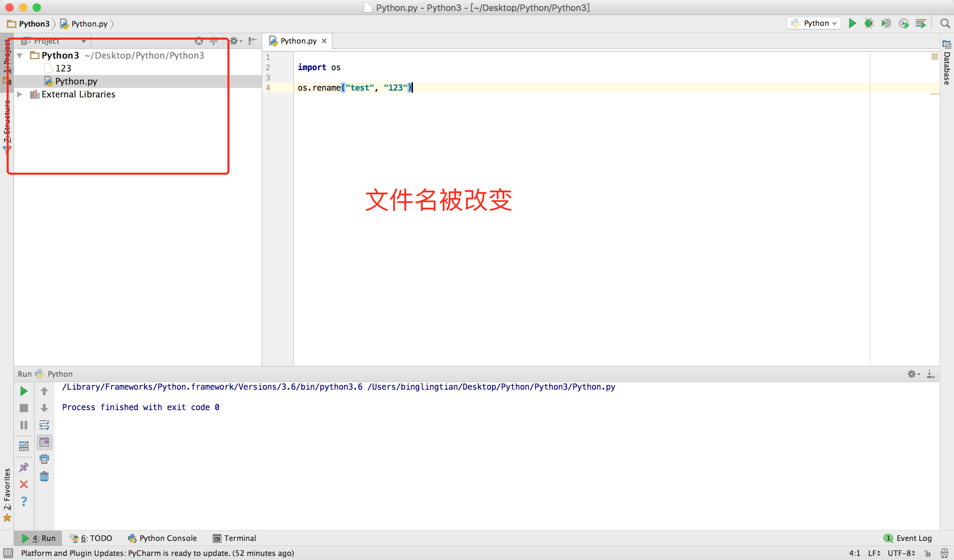Image resolution: width=954 pixels, height=560 pixels.
Task: Click the Print icon in Run panel
Action: (x=44, y=460)
